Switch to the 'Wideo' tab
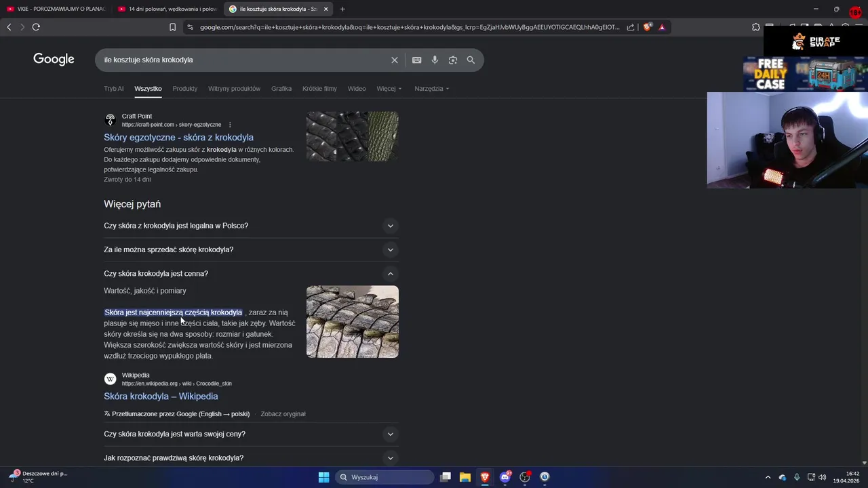 pyautogui.click(x=357, y=89)
